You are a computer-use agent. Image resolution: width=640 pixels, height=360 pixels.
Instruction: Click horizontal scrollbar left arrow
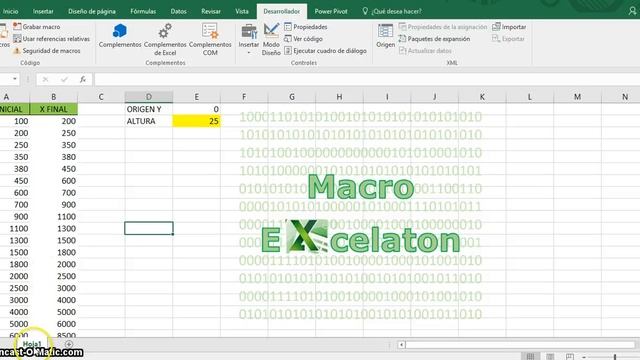[401, 345]
